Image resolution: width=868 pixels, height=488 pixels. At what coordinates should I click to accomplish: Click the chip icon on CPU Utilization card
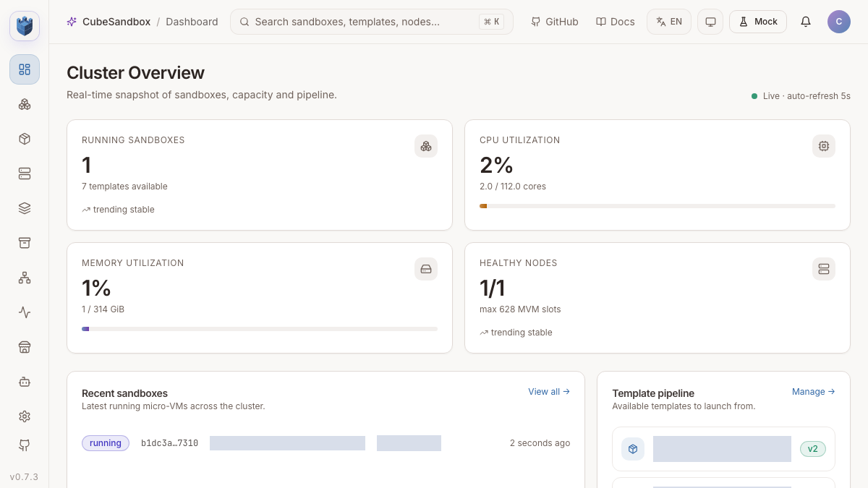pos(824,146)
